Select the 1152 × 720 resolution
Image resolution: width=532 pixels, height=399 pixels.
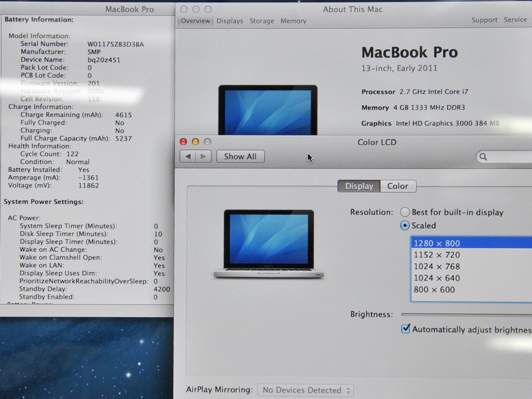point(471,255)
